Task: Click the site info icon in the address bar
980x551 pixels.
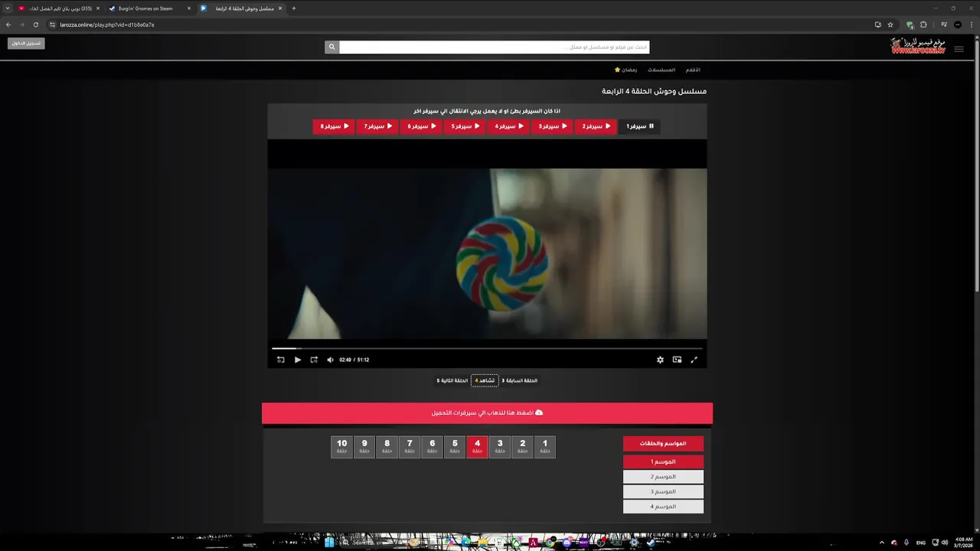Action: 52,24
